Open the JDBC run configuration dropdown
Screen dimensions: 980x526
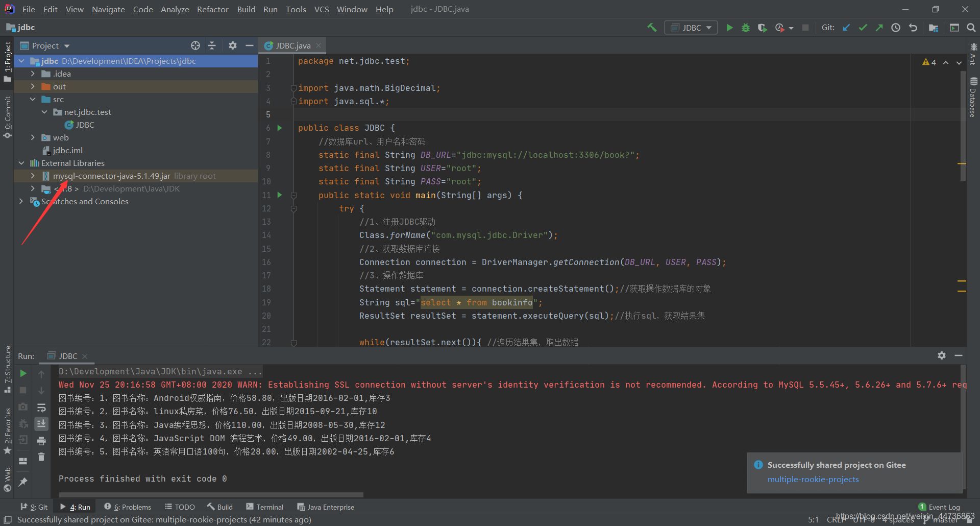(x=691, y=28)
